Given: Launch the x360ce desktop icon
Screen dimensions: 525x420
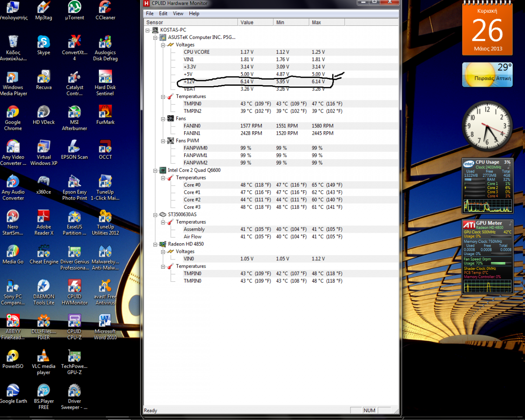Looking at the screenshot, I should 44,185.
